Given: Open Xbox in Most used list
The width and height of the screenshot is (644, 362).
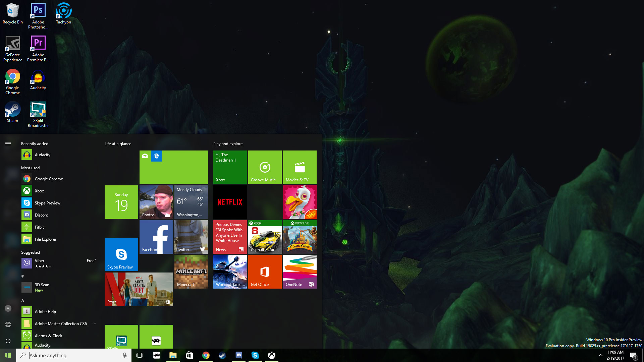Looking at the screenshot, I should [x=59, y=191].
